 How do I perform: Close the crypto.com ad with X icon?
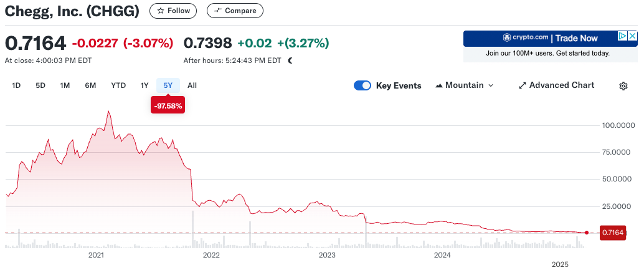click(633, 36)
